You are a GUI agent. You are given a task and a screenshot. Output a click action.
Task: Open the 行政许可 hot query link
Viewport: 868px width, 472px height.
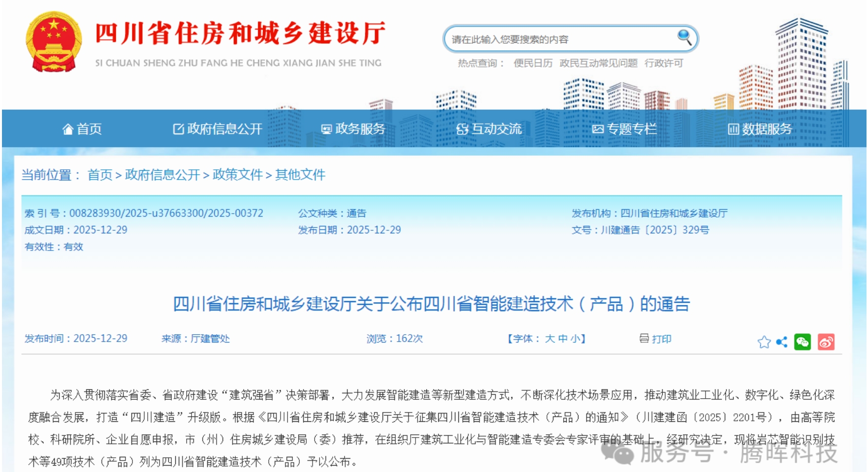664,63
